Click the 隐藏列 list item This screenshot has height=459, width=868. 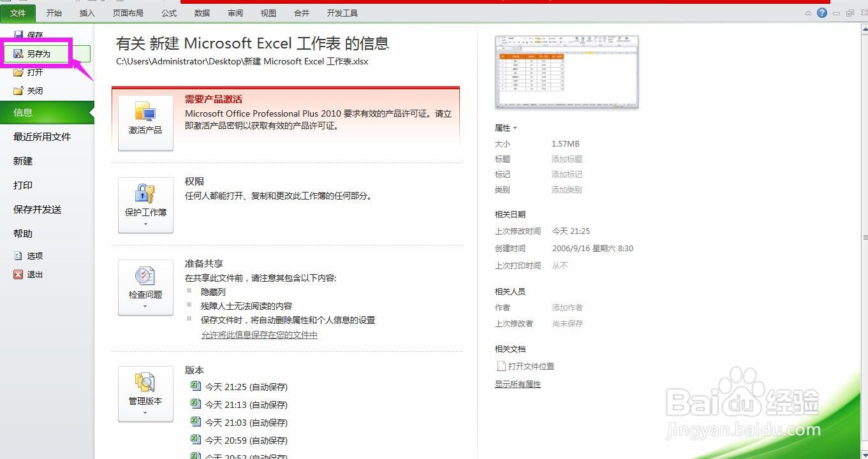[x=213, y=292]
